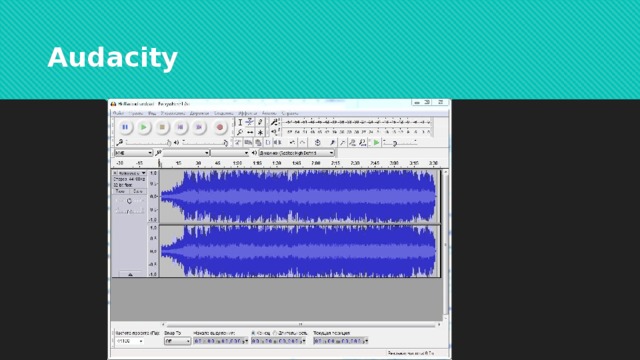640x360 pixels.
Task: Click the 2:00 mark on the timeline
Action: 316,163
